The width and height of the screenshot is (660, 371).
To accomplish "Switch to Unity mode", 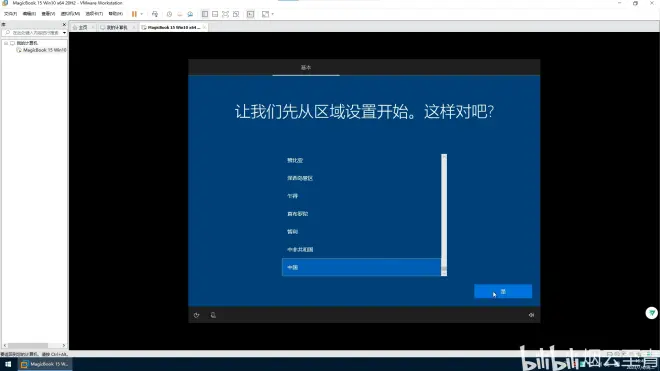I will point(236,14).
